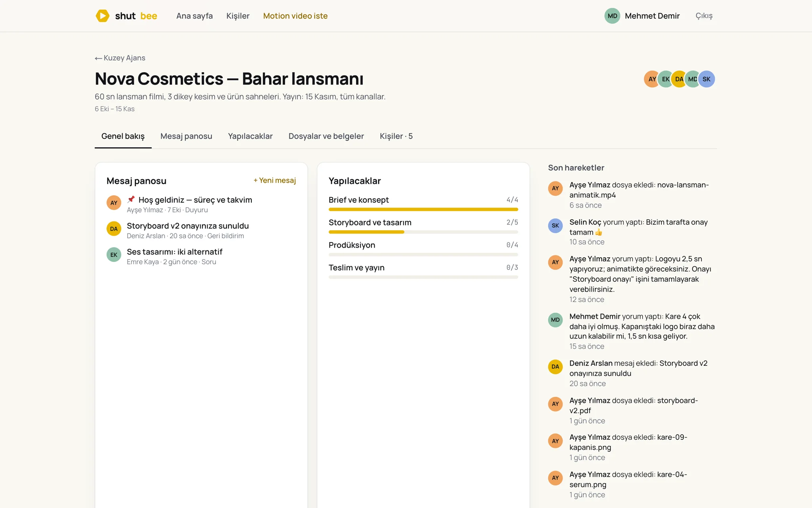Open the Teslim ve yayın to-do list
The width and height of the screenshot is (812, 508).
[x=356, y=268]
